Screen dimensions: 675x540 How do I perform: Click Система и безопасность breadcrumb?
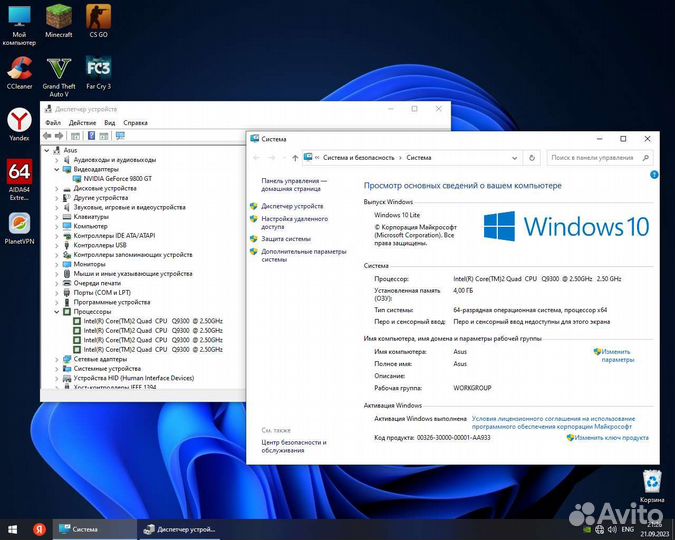coord(358,158)
